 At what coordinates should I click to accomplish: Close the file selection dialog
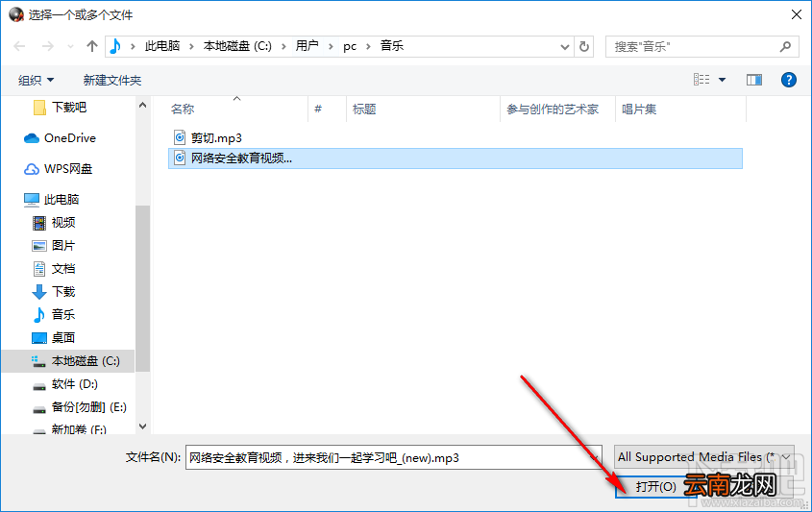point(797,14)
